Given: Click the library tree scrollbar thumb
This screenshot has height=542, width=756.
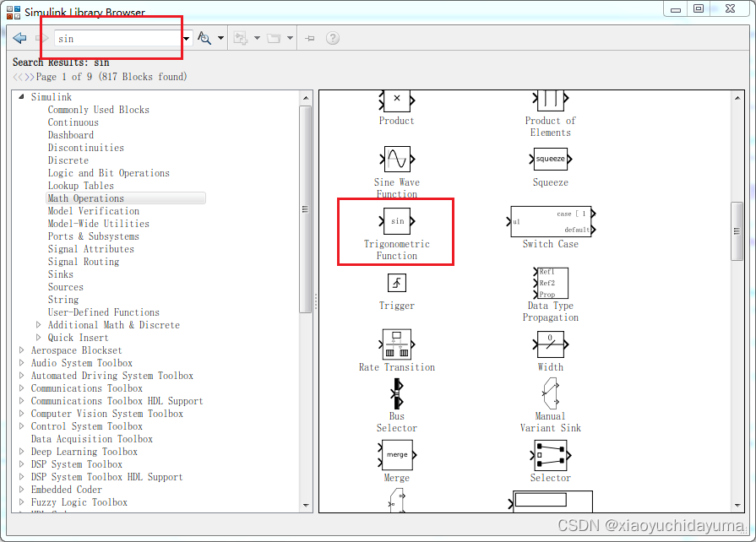Looking at the screenshot, I should (305, 209).
